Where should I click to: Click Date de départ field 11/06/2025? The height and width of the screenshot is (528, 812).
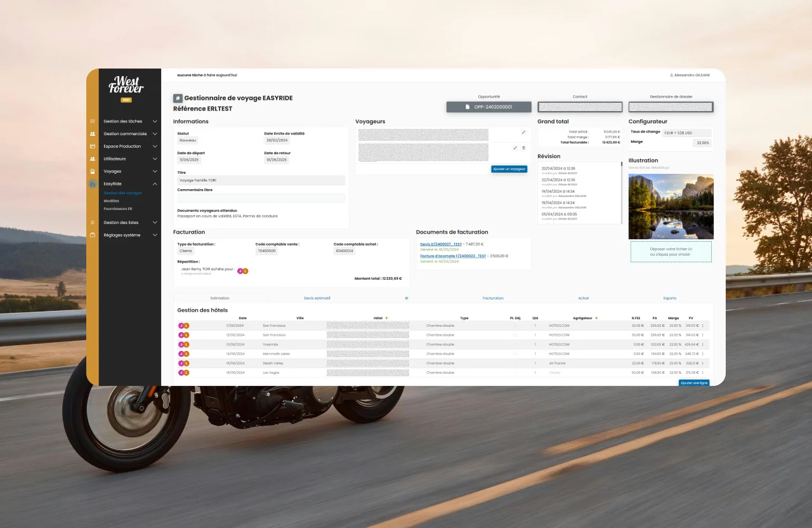tap(190, 160)
